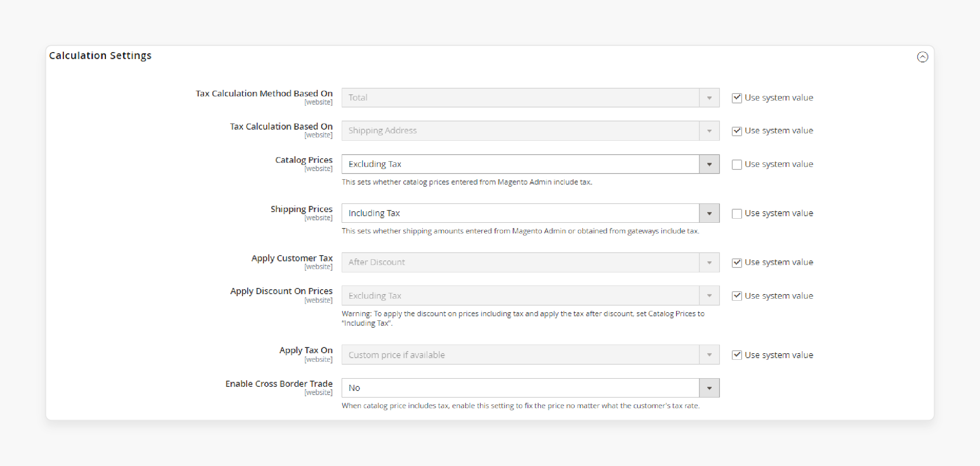Click the Apply Discount On Prices dropdown arrow
980x466 pixels.
709,295
